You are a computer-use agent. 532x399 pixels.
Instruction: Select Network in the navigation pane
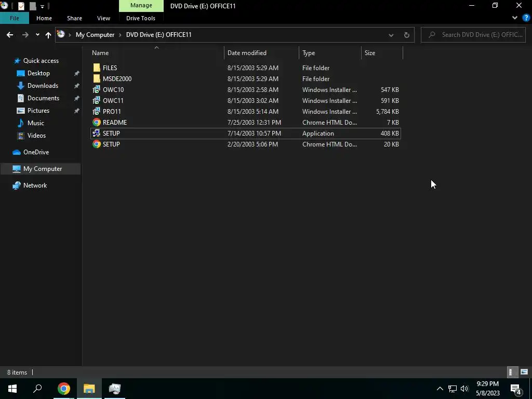click(35, 185)
